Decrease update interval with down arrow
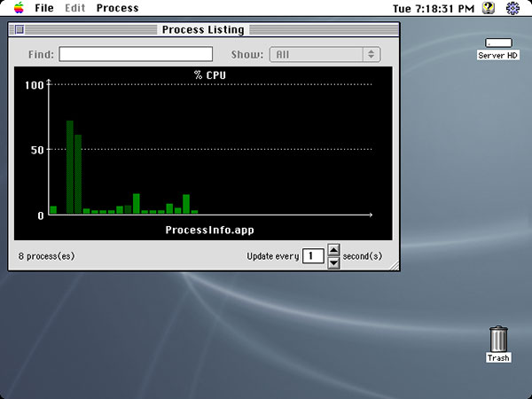Viewport: 532px width, 399px height. pyautogui.click(x=334, y=262)
